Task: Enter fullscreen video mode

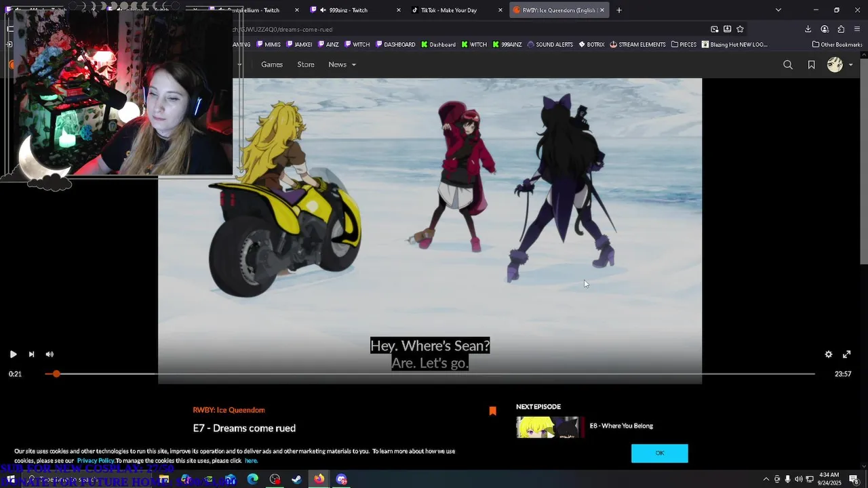Action: pyautogui.click(x=846, y=354)
